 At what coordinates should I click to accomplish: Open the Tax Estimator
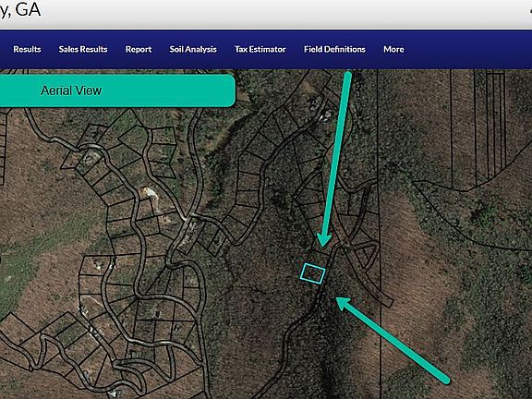click(x=260, y=49)
